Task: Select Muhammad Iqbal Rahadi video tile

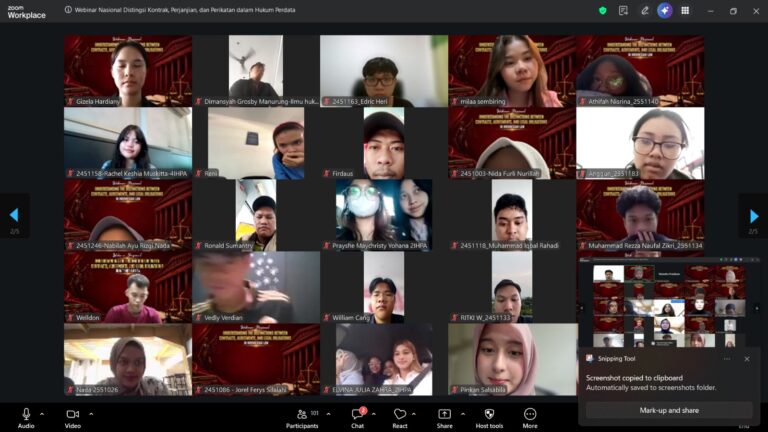Action: point(512,215)
